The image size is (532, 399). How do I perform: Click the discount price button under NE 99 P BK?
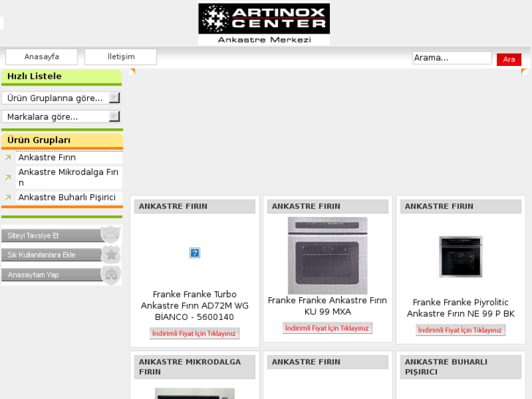click(460, 330)
